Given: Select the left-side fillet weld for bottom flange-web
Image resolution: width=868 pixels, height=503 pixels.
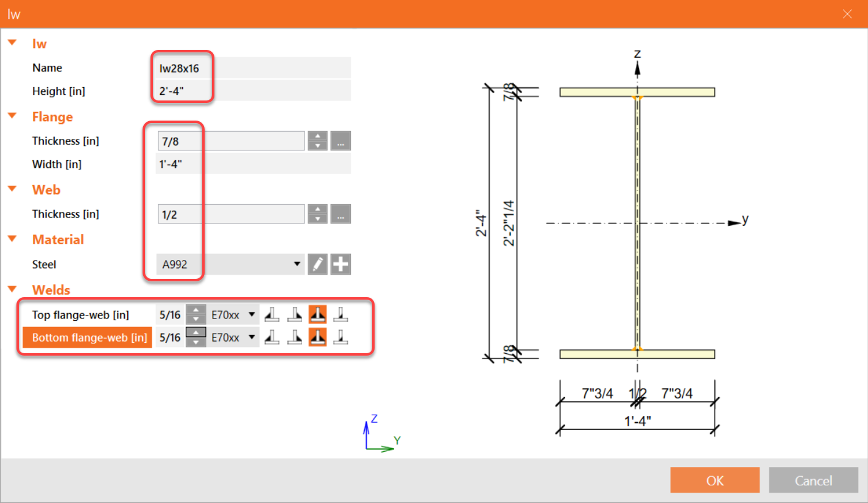Looking at the screenshot, I should coord(272,337).
